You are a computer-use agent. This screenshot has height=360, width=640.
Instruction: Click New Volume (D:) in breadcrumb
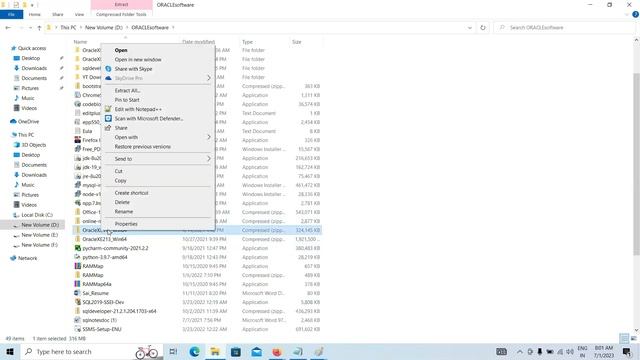[104, 27]
